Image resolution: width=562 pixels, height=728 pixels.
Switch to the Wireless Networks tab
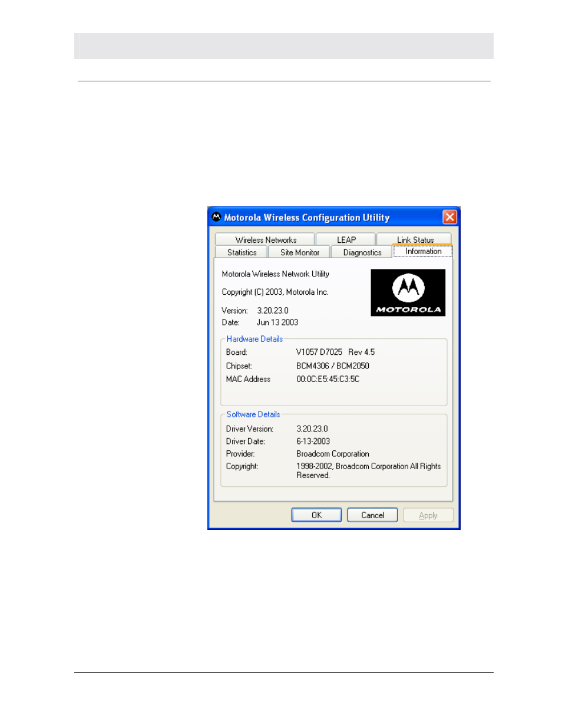tap(265, 239)
